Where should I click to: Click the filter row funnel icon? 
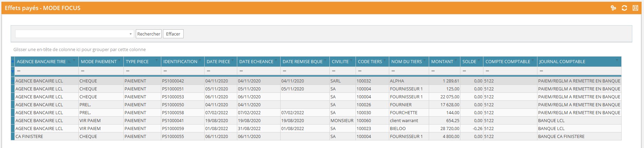click(13, 71)
